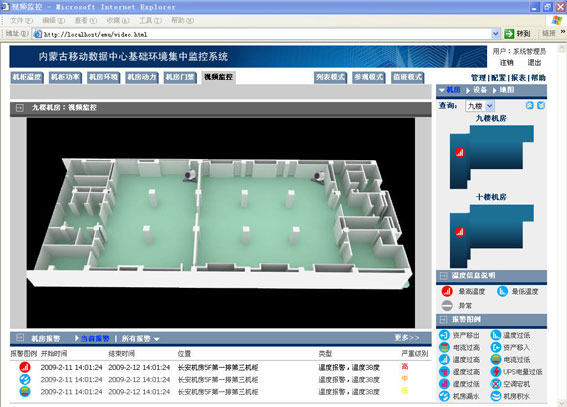Click the 更多>> link in alarm bar

406,338
